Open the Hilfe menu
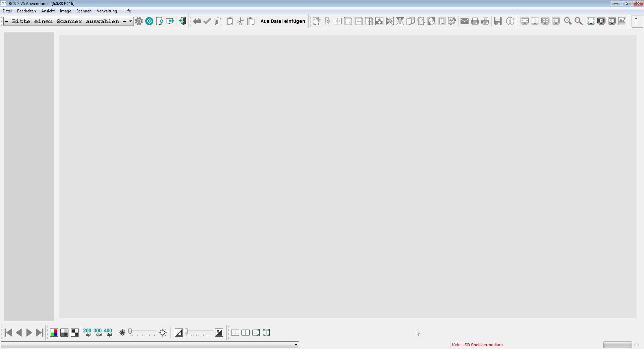 coord(126,11)
